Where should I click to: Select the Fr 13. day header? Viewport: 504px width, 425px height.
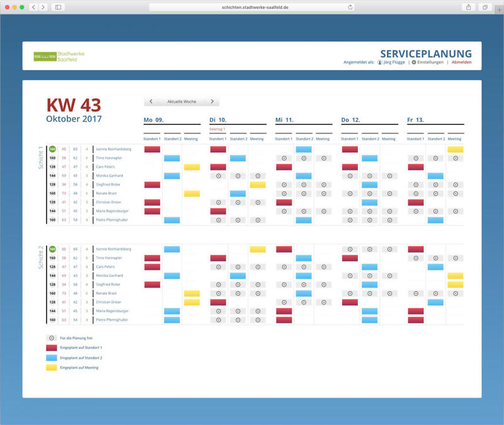pyautogui.click(x=415, y=120)
